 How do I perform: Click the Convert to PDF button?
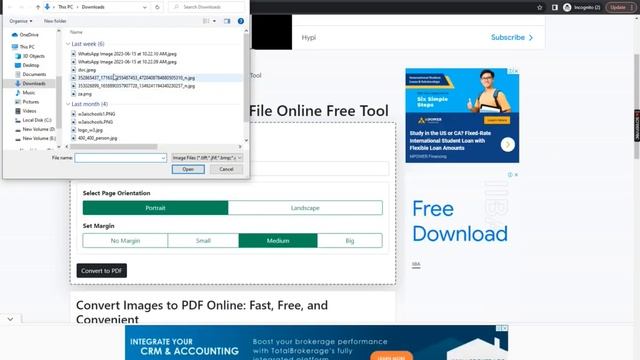[102, 271]
